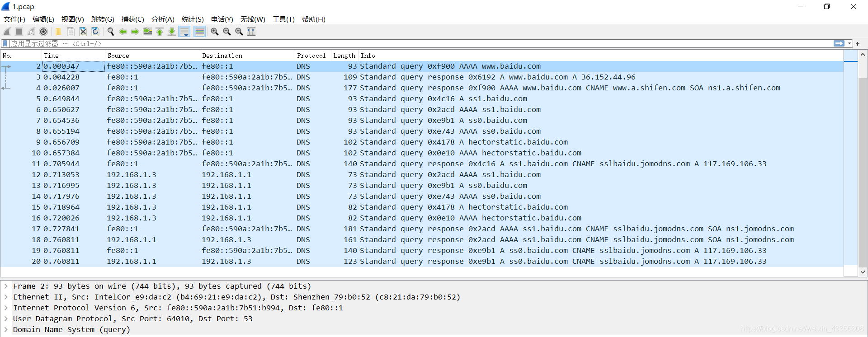
Task: Click the Resize columns icon
Action: [251, 32]
